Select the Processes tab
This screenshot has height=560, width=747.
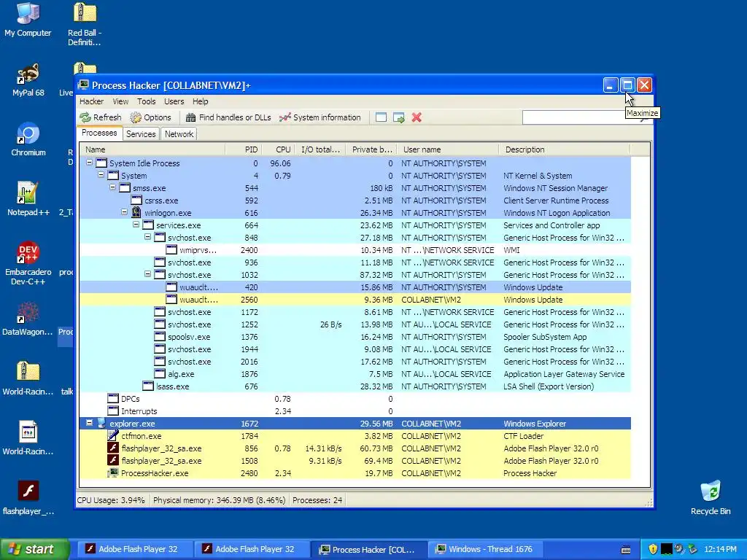99,133
